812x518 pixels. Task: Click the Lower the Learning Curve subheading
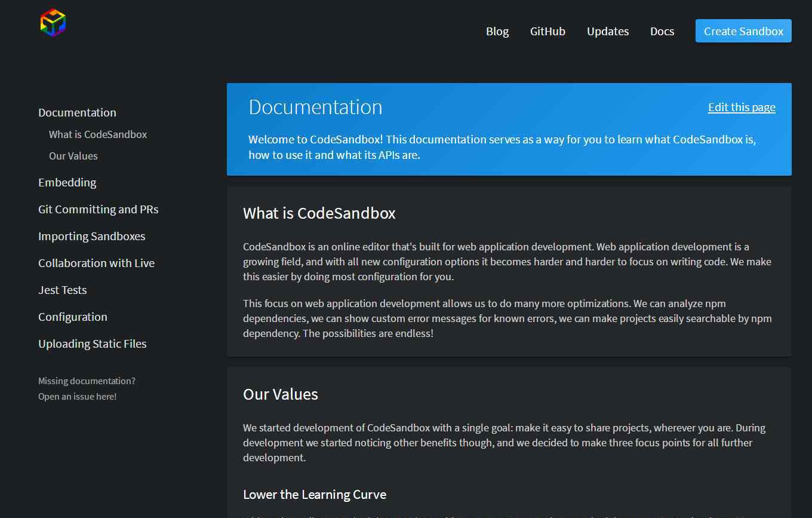coord(315,495)
